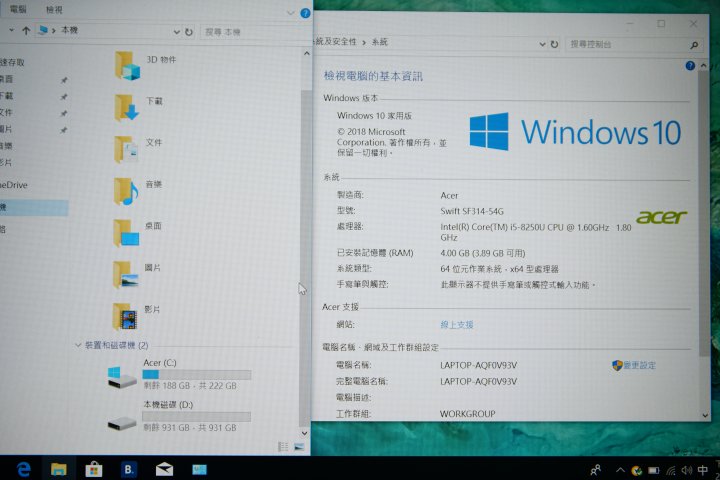Screen dimensions: 720x480
Task: Open the B. app on taskbar
Action: 129,469
